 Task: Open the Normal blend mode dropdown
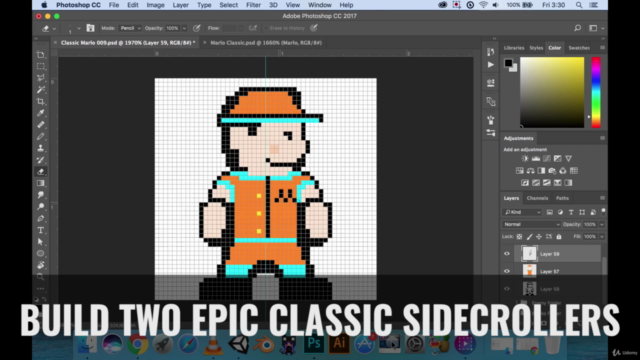[531, 224]
